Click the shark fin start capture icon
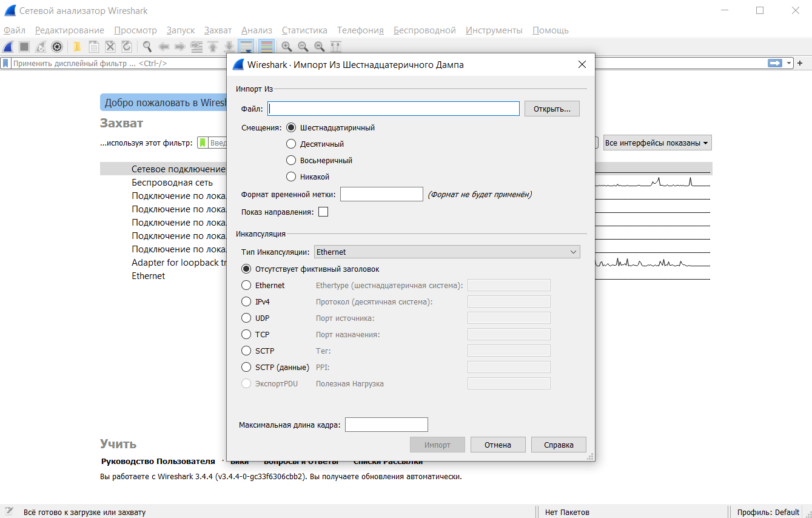This screenshot has width=812, height=518. [8, 47]
